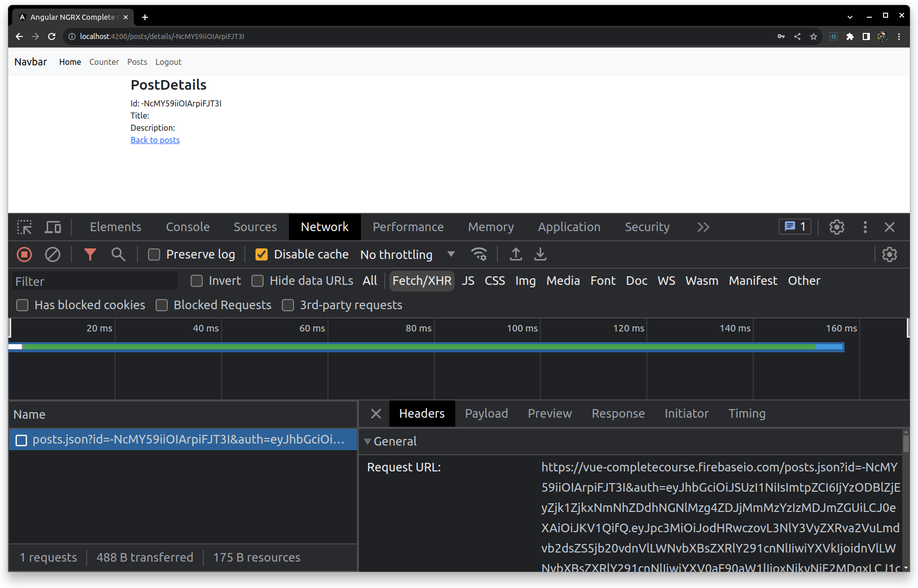The width and height of the screenshot is (918, 588).
Task: Click inside the Filter input field
Action: pos(94,281)
